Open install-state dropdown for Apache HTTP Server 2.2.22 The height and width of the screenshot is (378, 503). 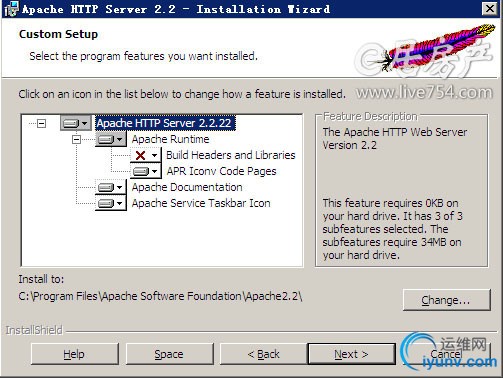pyautogui.click(x=76, y=123)
